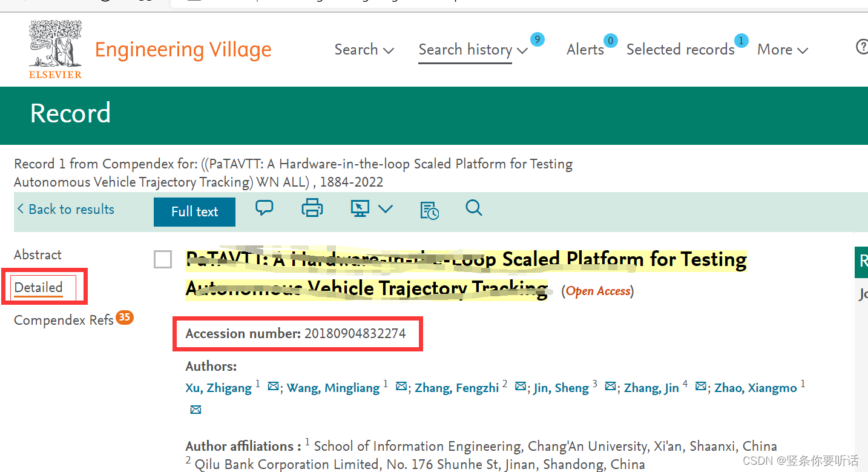Click the print icon
Screen dimensions: 868x472
coord(312,208)
